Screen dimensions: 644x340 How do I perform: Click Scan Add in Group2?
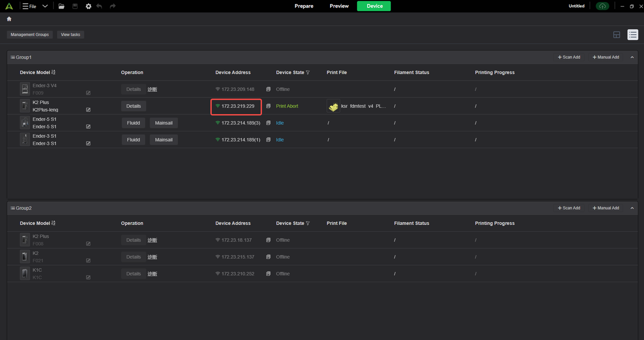569,208
